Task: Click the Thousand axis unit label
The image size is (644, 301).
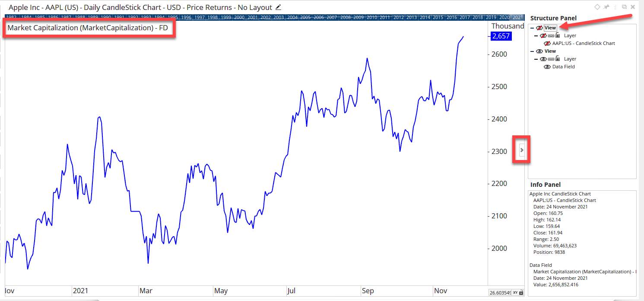Action: [x=508, y=26]
